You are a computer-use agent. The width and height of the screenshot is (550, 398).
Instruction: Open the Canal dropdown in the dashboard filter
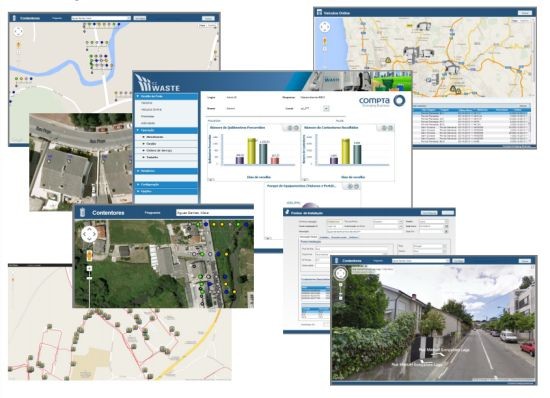click(326, 109)
